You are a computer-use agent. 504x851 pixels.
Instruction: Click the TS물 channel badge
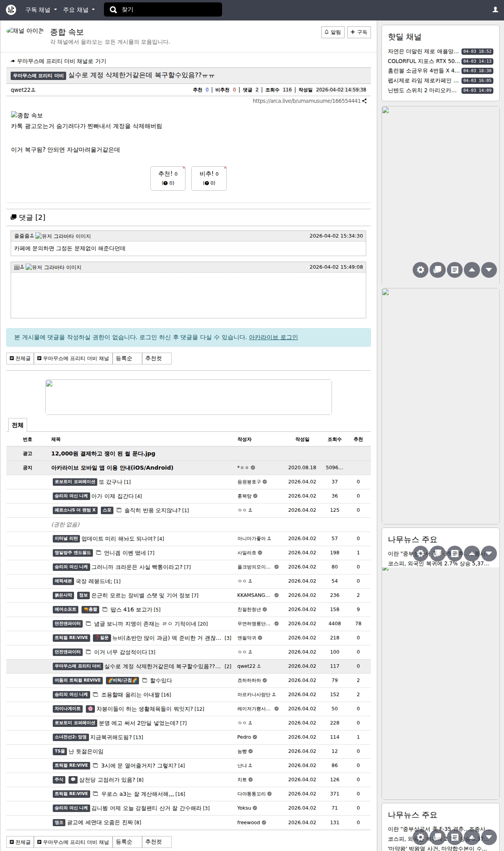(60, 751)
